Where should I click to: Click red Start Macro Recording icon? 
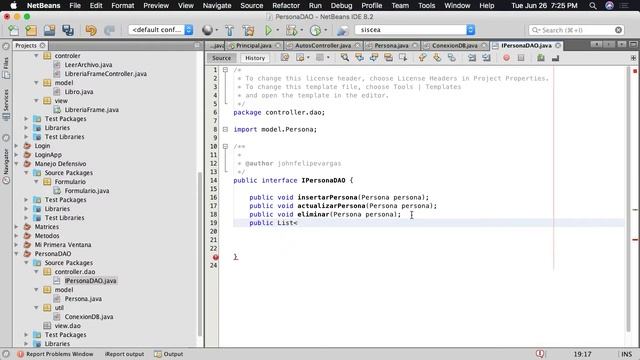coord(506,58)
